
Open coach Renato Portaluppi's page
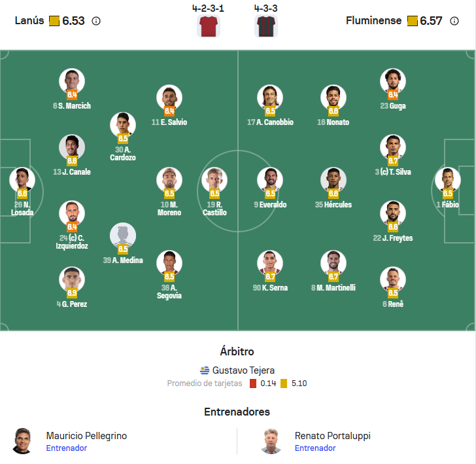[x=332, y=436]
